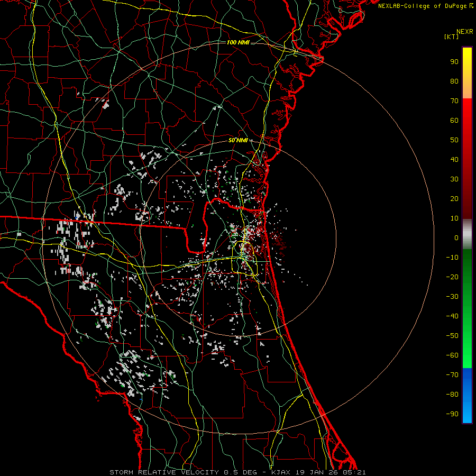Click the -90 value on the velocity scale
The width and height of the screenshot is (476, 476).
click(452, 414)
